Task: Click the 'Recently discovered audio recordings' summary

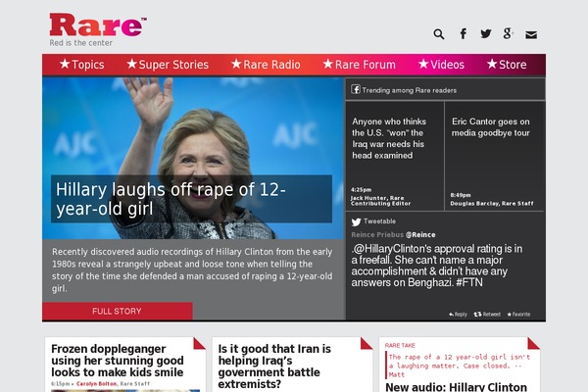Action: [x=192, y=270]
